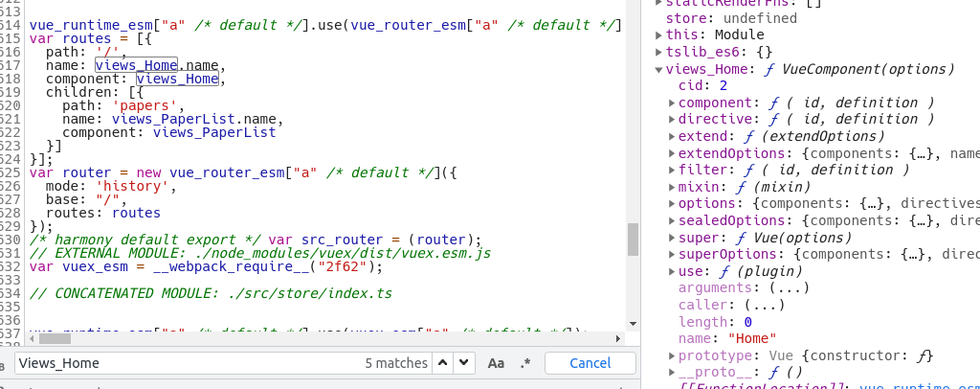Collapse the views_Home scope entry
The height and width of the screenshot is (389, 980).
click(658, 69)
